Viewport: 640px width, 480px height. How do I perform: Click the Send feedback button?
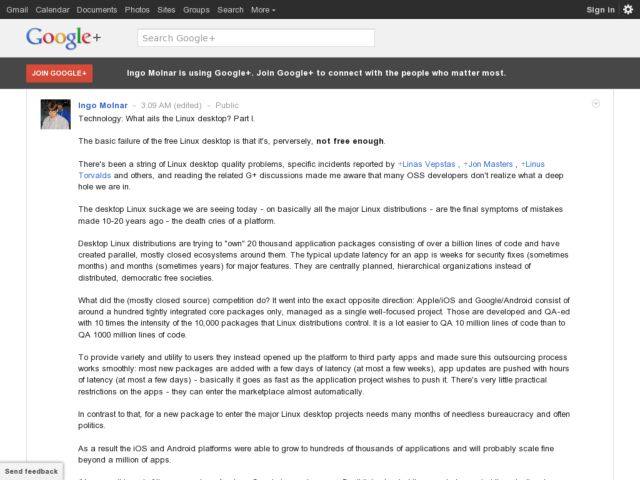pos(31,471)
